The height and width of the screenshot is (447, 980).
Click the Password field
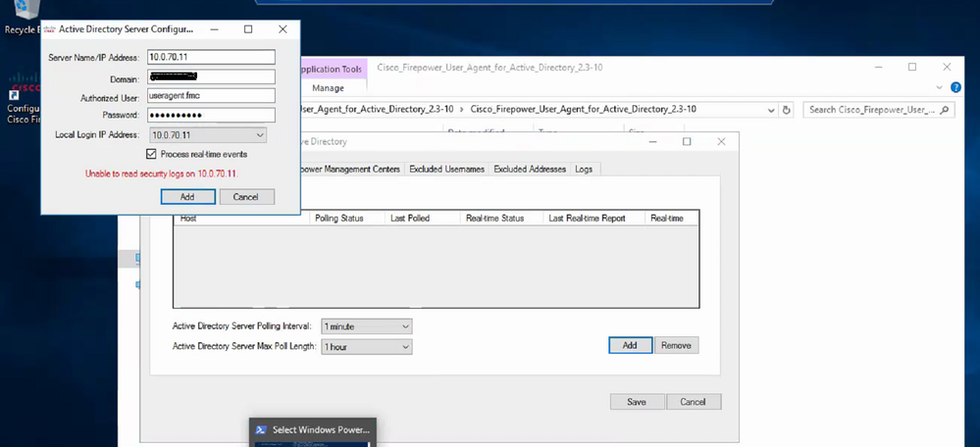coord(211,116)
